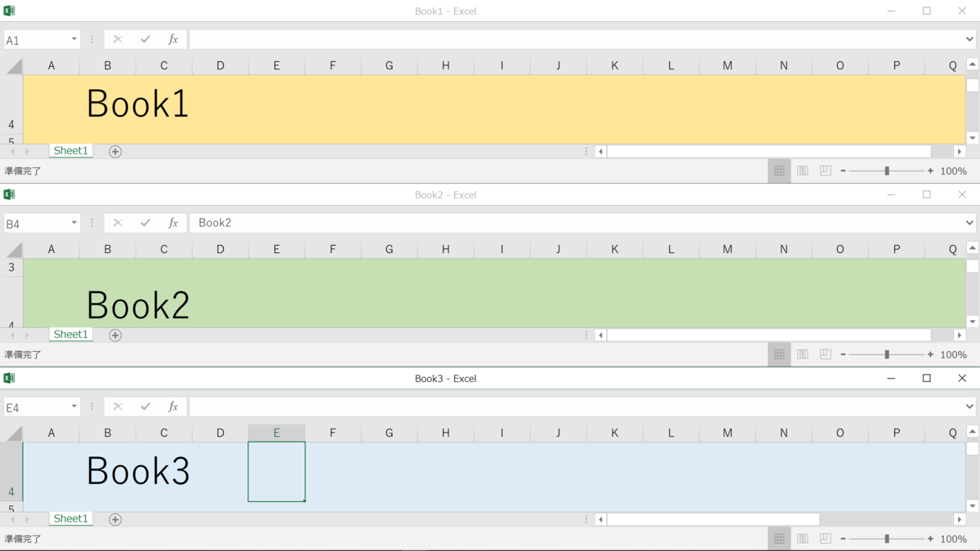
Task: Open Insert Function fx in Book2
Action: [x=173, y=223]
